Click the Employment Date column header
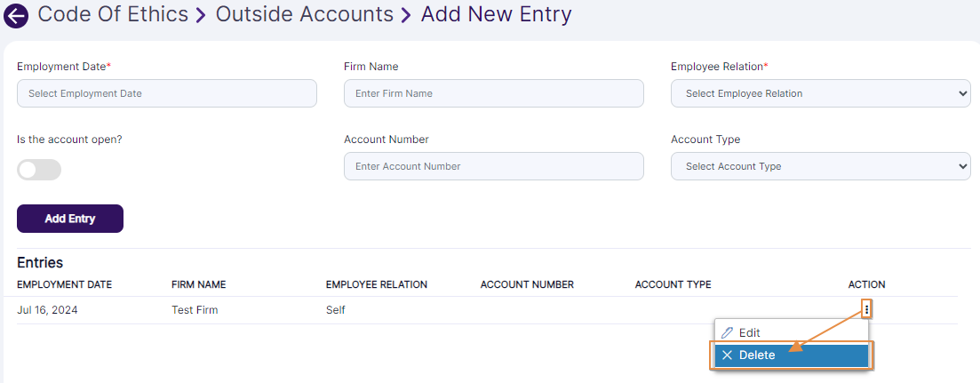The width and height of the screenshot is (980, 383). tap(64, 284)
